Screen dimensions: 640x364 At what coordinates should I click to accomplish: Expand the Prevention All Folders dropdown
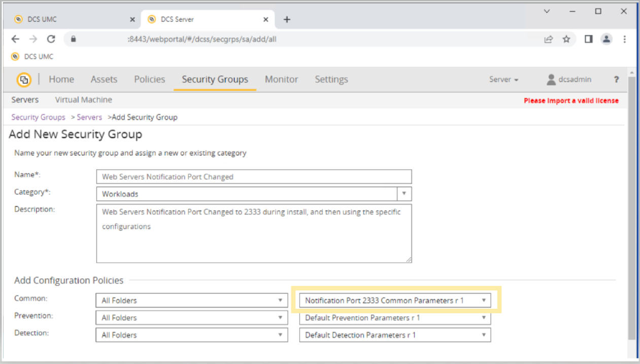coord(191,318)
